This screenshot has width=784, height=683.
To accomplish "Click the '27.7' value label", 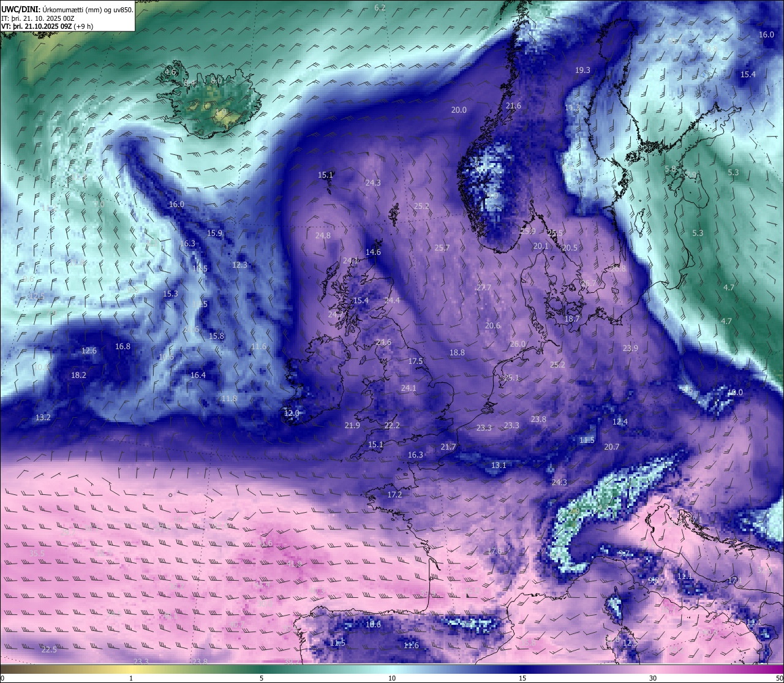I will [x=484, y=288].
